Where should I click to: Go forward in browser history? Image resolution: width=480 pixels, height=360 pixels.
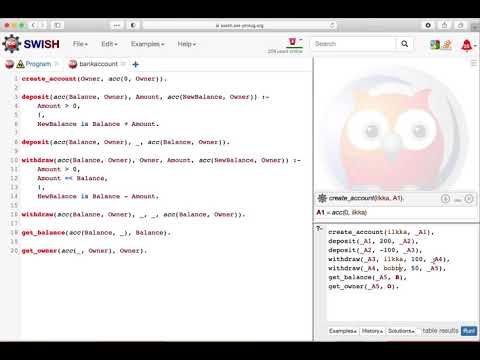pyautogui.click(x=42, y=25)
